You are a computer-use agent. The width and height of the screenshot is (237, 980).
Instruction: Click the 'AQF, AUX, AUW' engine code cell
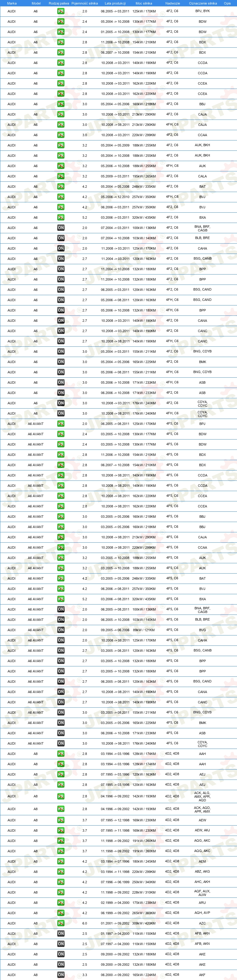[x=202, y=893]
